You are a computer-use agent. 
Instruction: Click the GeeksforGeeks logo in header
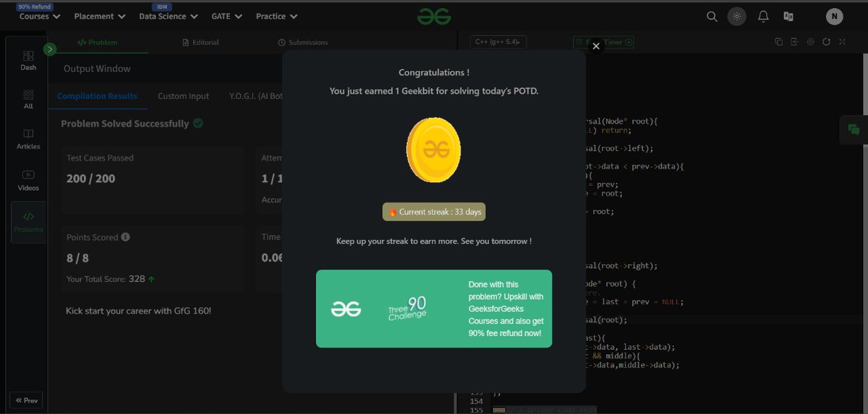434,16
